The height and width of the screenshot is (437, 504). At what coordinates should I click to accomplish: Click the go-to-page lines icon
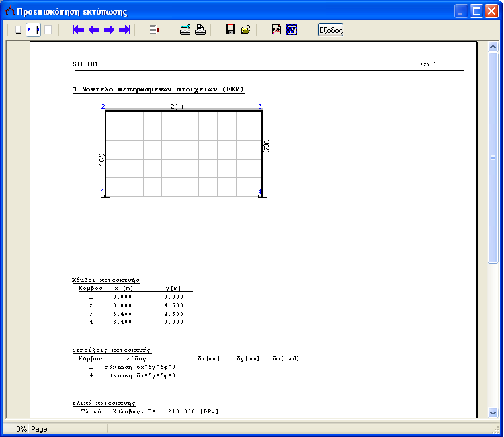coord(155,30)
